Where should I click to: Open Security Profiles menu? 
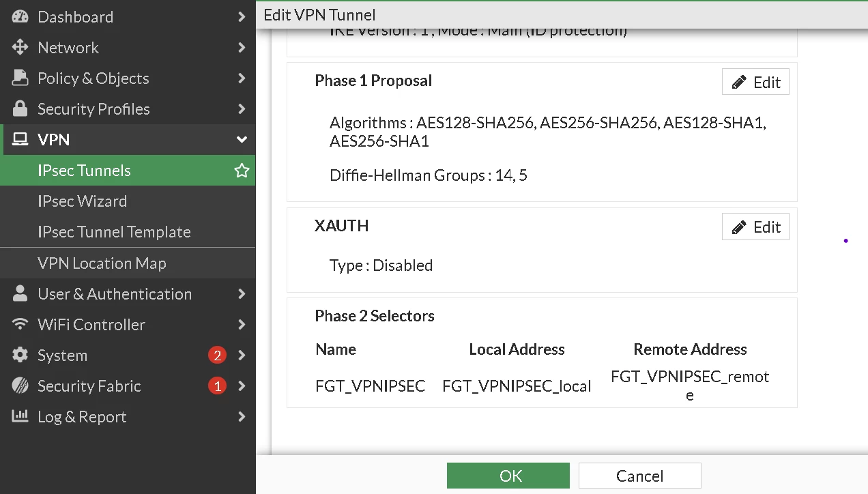point(128,109)
